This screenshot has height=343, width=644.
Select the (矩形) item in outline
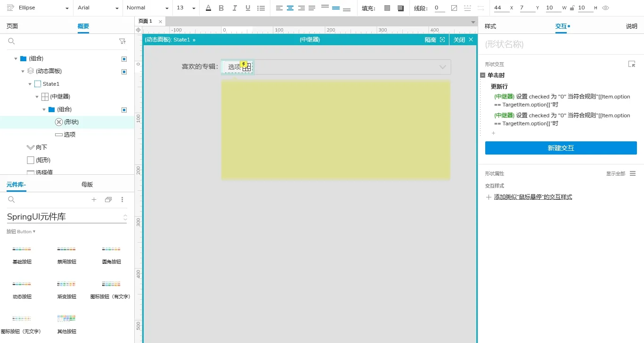tap(67, 160)
